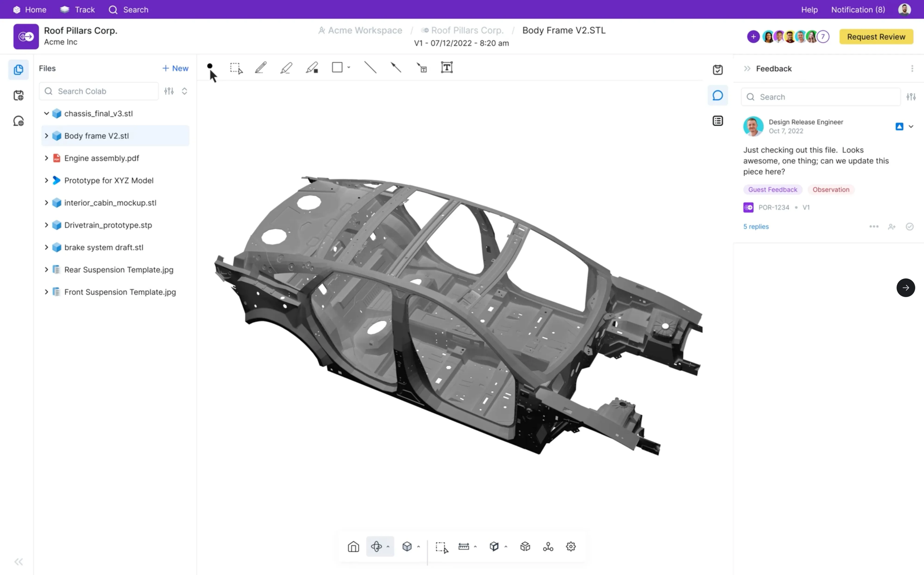Image resolution: width=924 pixels, height=575 pixels.
Task: Reset view with home icon
Action: pyautogui.click(x=353, y=546)
